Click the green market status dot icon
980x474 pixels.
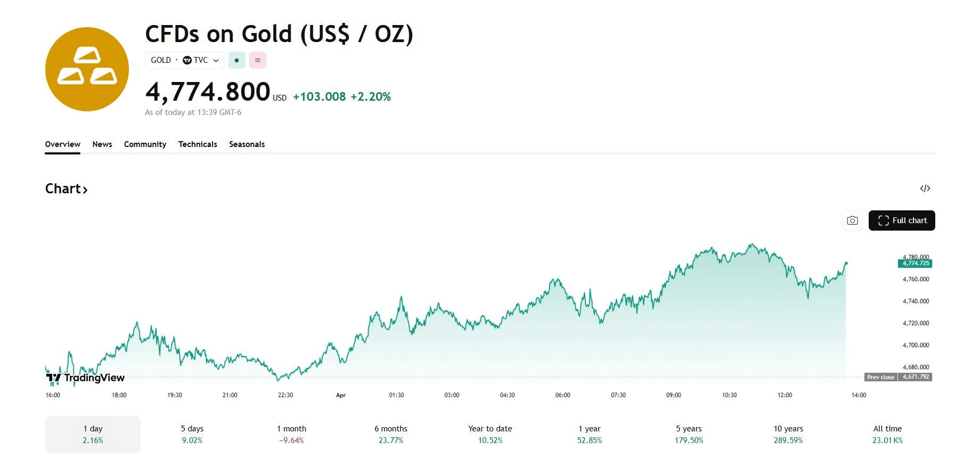237,60
